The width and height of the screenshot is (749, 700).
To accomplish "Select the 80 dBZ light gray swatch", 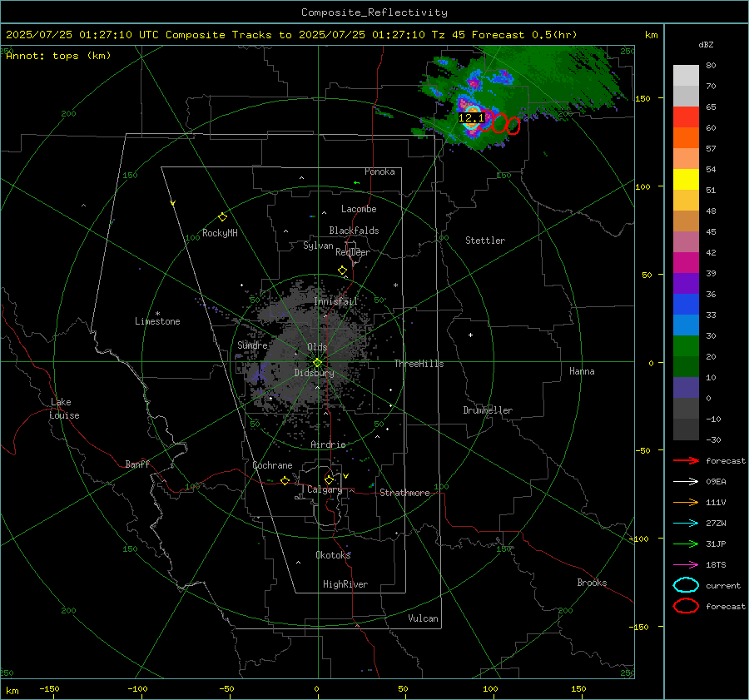I will pos(686,75).
